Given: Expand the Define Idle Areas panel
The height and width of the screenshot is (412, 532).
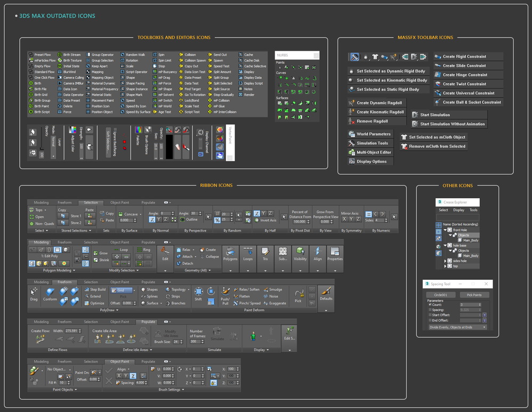Looking at the screenshot, I should pos(138,350).
